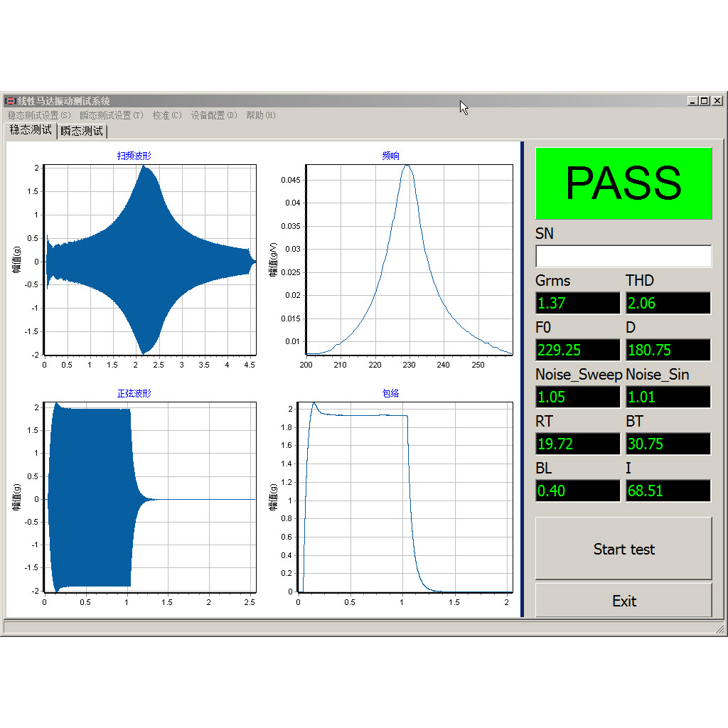Image resolution: width=728 pixels, height=728 pixels.
Task: Open the 设备配置(D) menu
Action: coord(214,115)
